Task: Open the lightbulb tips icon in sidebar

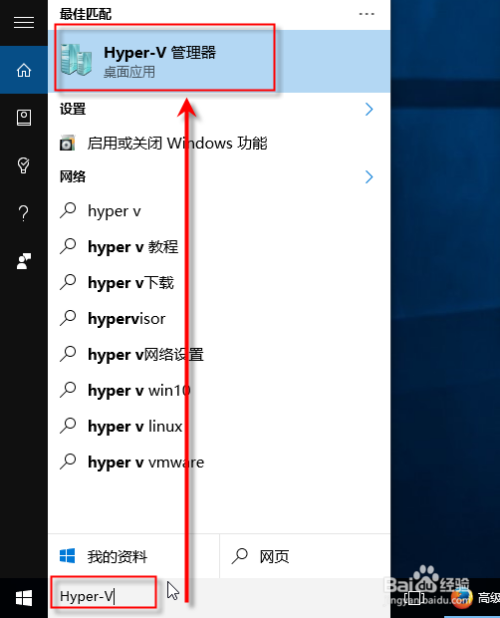Action: pyautogui.click(x=24, y=166)
